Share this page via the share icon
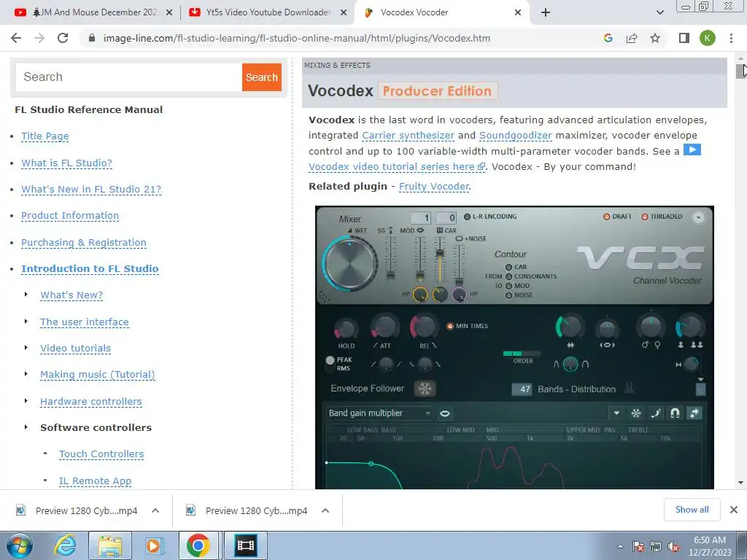The width and height of the screenshot is (747, 560). [x=632, y=38]
